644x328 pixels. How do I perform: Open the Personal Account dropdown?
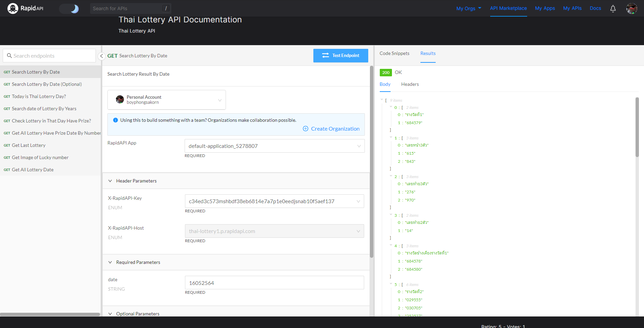(x=166, y=100)
